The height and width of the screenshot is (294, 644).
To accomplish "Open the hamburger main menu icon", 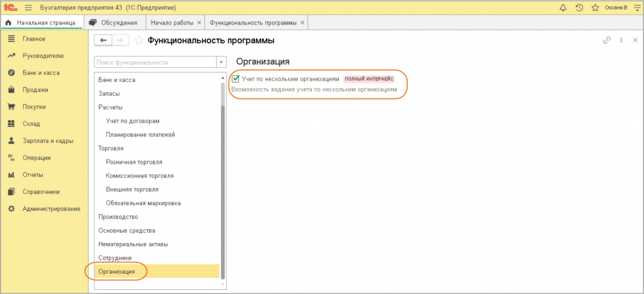I will coord(28,8).
